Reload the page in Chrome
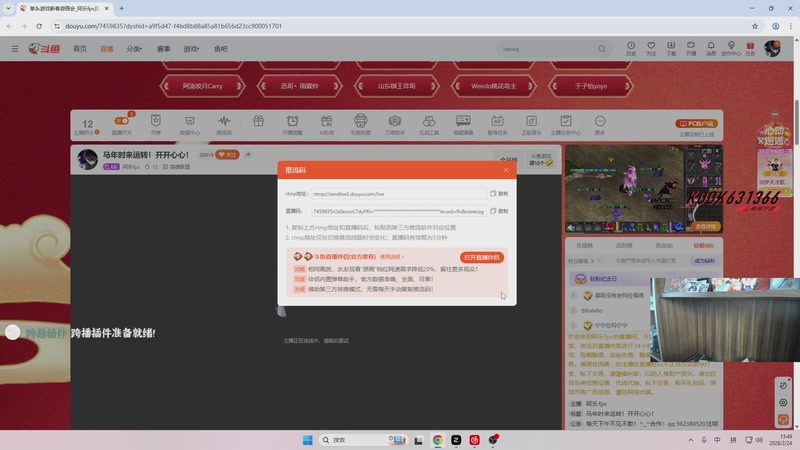Screen dimensions: 800x450 [39, 26]
